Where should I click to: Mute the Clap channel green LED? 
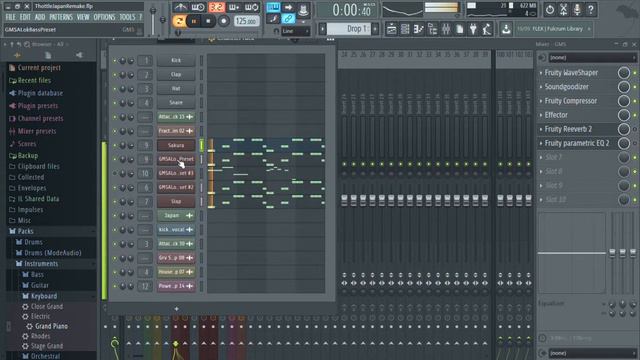(114, 75)
